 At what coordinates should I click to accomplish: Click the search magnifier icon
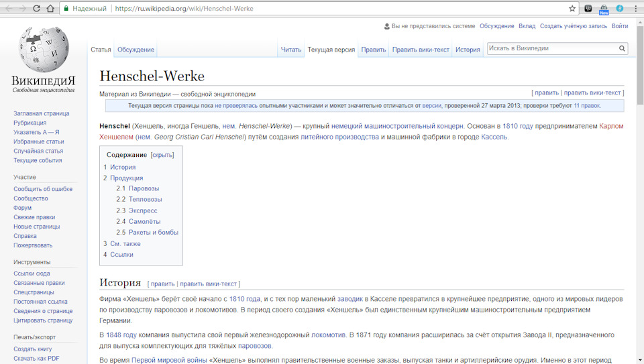(x=622, y=48)
